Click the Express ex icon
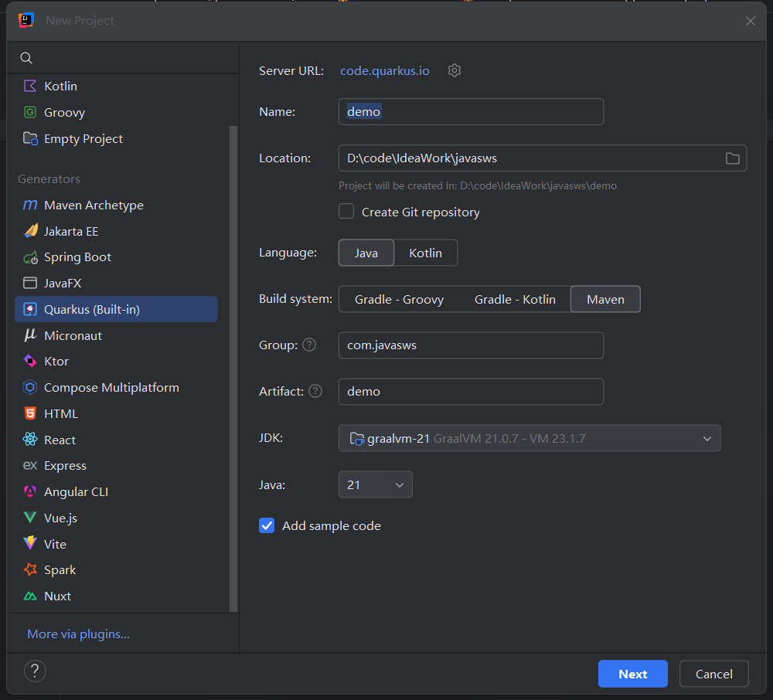The width and height of the screenshot is (773, 700). point(30,466)
